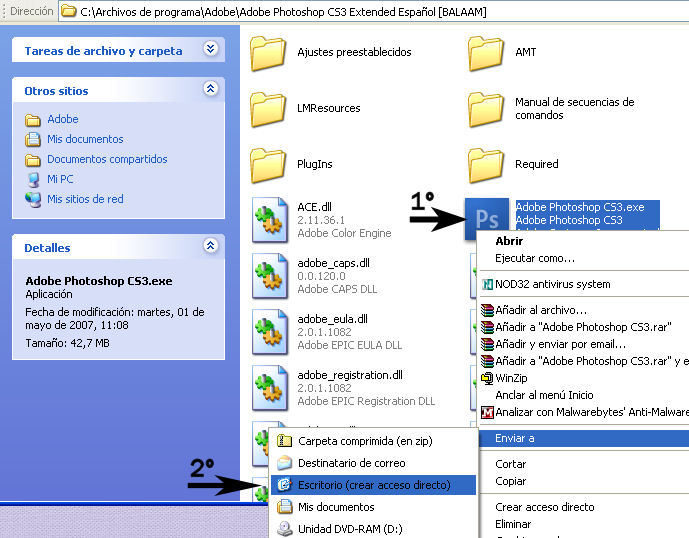This screenshot has height=538, width=689.
Task: Click the ACE.dll file icon
Action: pyautogui.click(x=270, y=220)
